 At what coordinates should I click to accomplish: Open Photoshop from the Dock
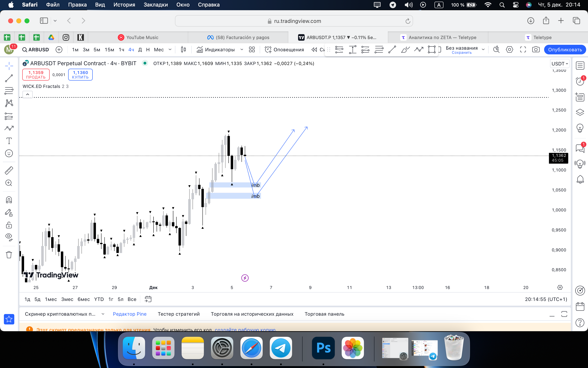[323, 348]
